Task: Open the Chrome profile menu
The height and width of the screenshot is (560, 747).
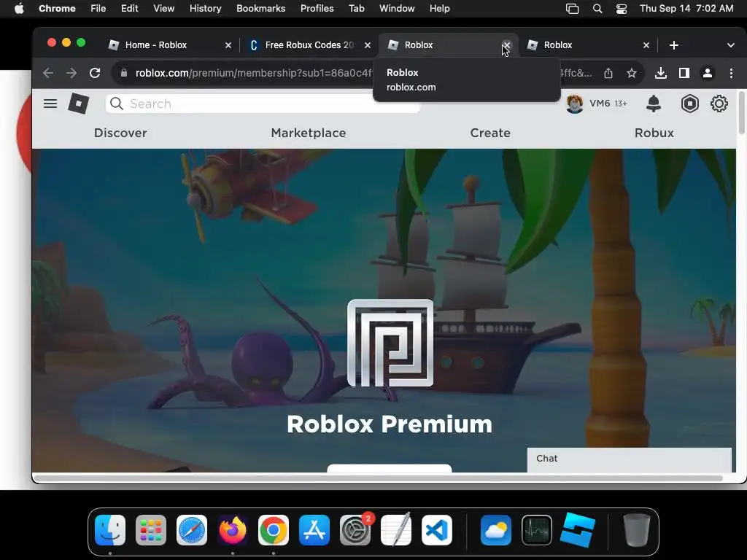Action: coord(708,73)
